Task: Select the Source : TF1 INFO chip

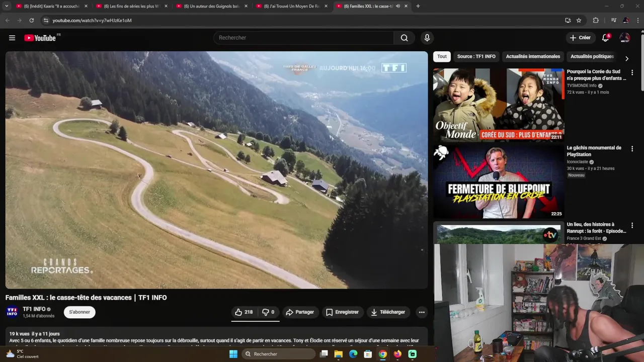Action: tap(476, 57)
